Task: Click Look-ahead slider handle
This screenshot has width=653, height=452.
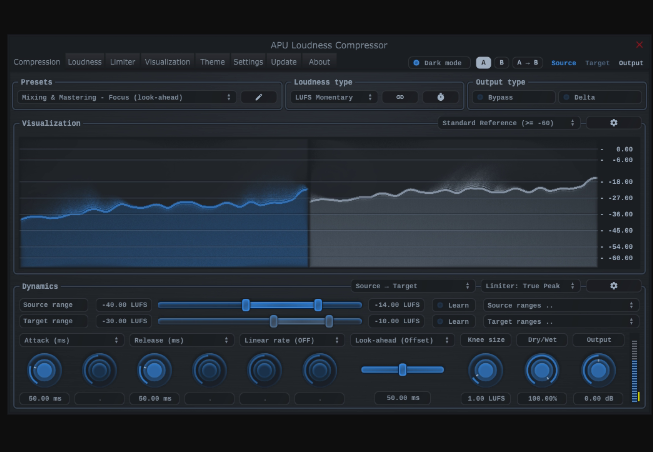Action: [x=402, y=370]
